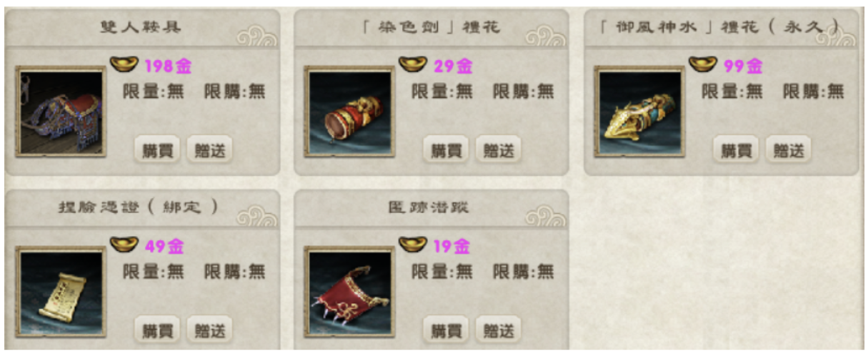Click the 雙人鞍具 saddle item image
The image size is (868, 354).
tap(61, 112)
